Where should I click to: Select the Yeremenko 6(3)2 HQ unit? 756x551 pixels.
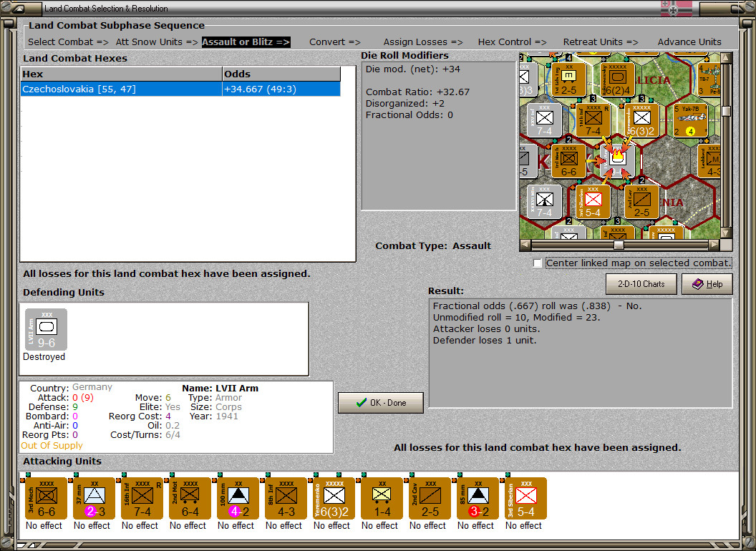click(334, 498)
